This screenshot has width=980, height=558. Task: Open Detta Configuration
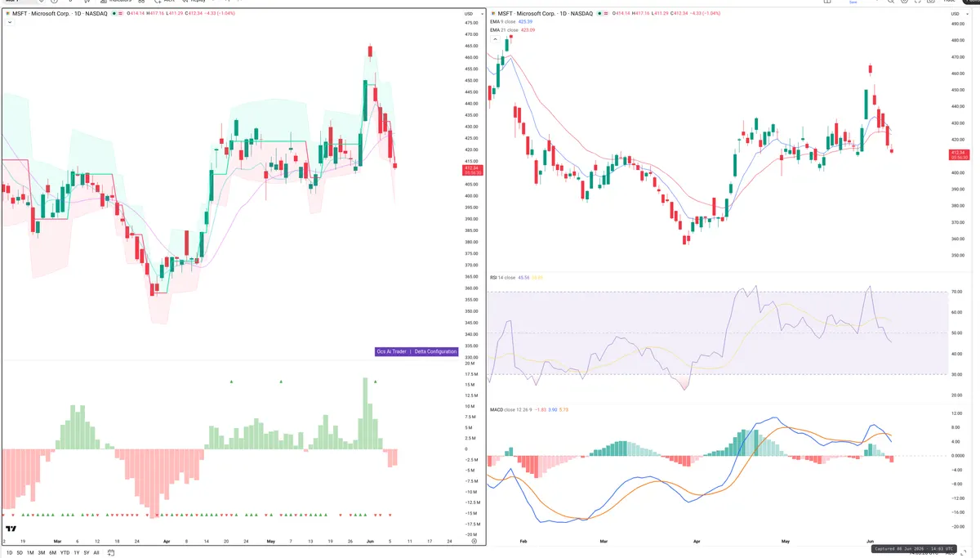pos(435,351)
